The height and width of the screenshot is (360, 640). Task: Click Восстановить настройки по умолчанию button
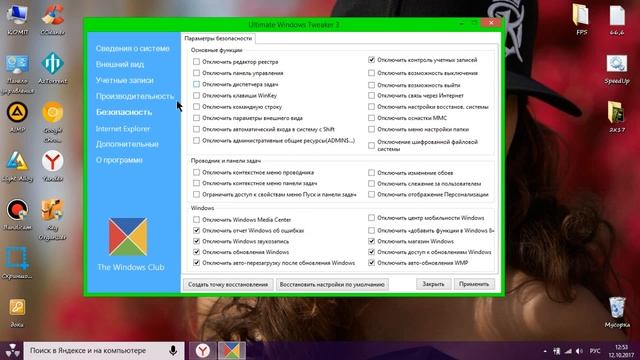tap(332, 284)
